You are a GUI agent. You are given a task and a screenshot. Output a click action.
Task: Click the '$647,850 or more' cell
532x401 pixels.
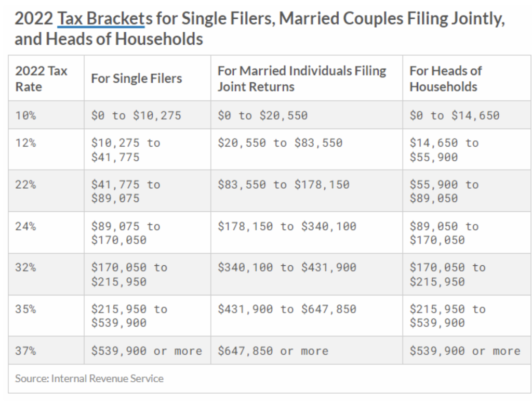click(x=307, y=351)
